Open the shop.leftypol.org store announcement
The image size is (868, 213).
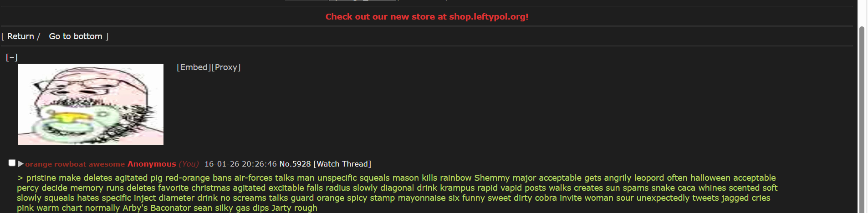coord(427,17)
